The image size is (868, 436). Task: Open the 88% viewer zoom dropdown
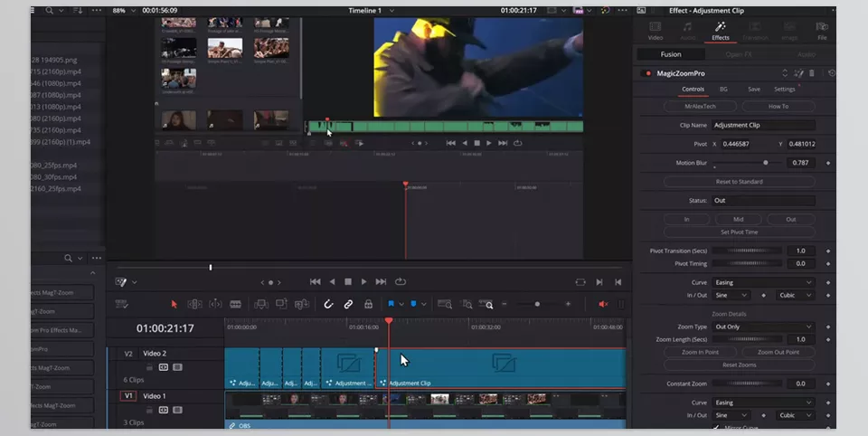[133, 11]
